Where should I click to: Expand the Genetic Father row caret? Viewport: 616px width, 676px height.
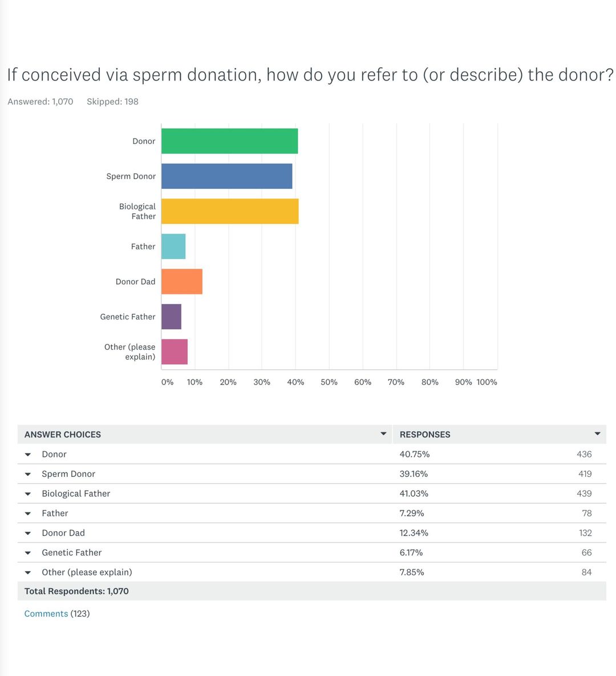coord(27,553)
